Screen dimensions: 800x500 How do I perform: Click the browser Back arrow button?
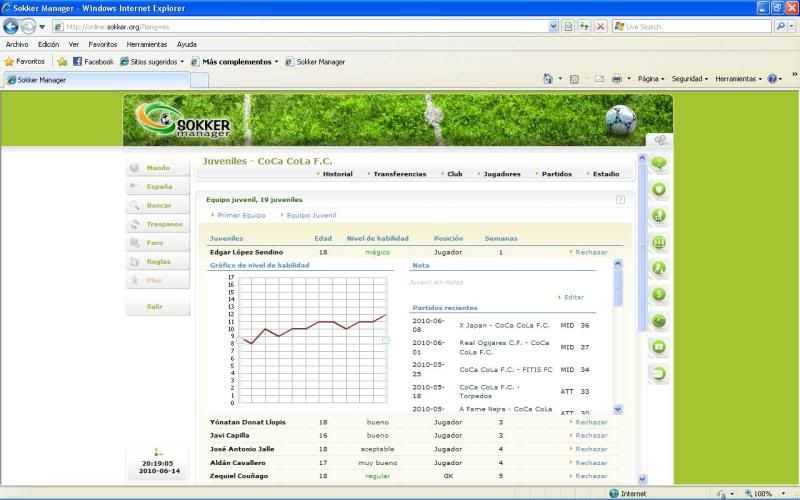click(x=11, y=27)
